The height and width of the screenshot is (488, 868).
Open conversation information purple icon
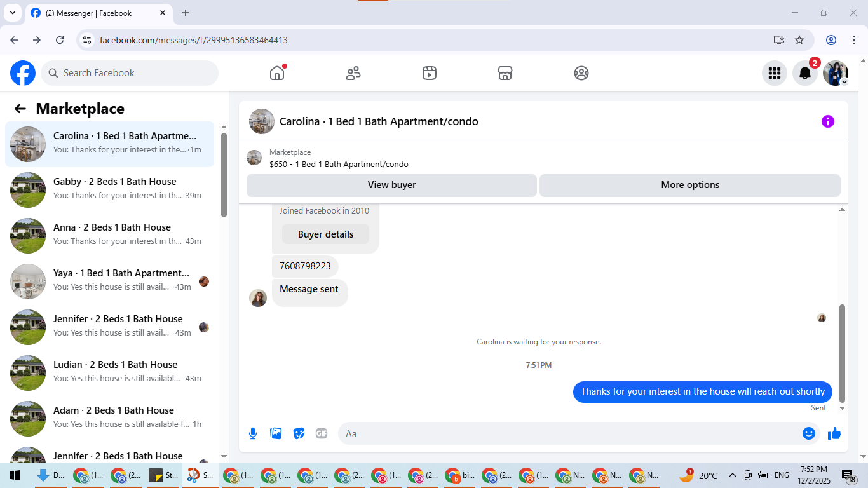pyautogui.click(x=828, y=121)
